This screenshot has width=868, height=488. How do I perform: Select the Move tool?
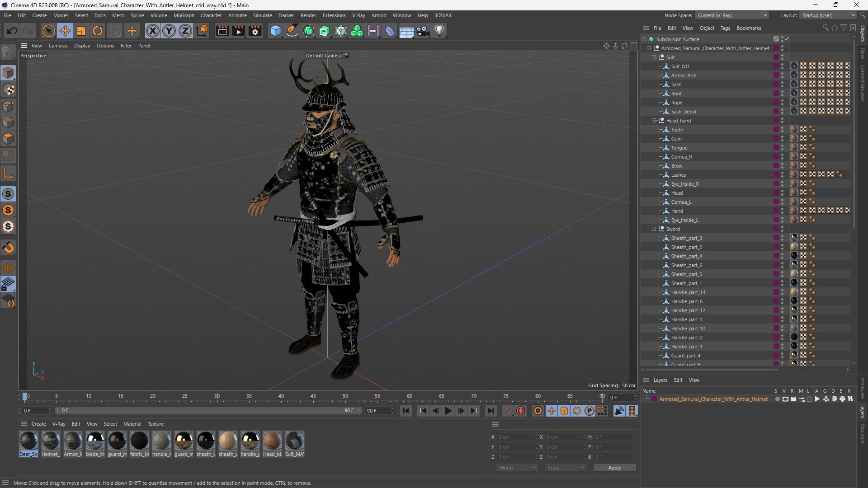click(x=65, y=31)
